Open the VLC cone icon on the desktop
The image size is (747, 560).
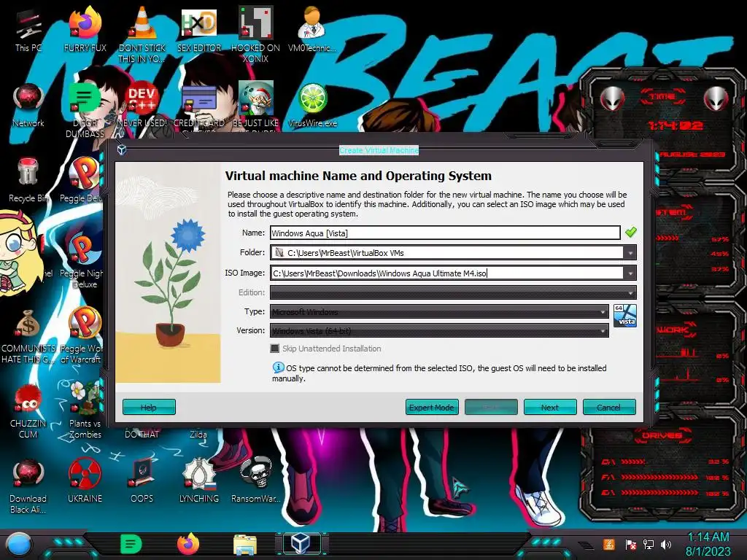pos(142,34)
